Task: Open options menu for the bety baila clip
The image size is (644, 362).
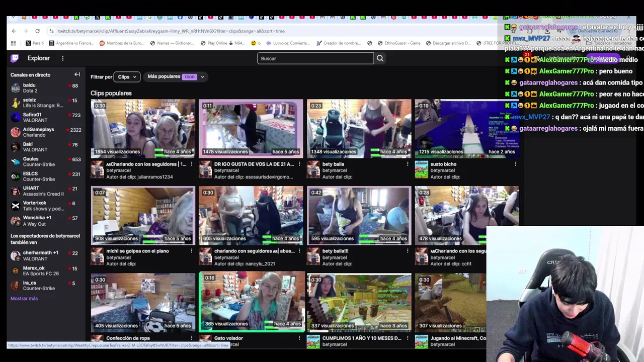Action: (x=408, y=164)
